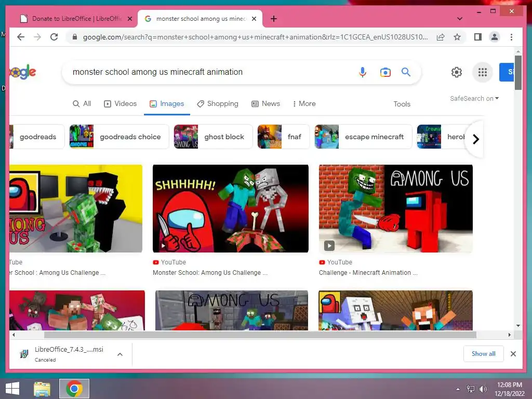Open Challenge - Minecraft Animation link
Screen dimensions: 532x399
point(368,272)
